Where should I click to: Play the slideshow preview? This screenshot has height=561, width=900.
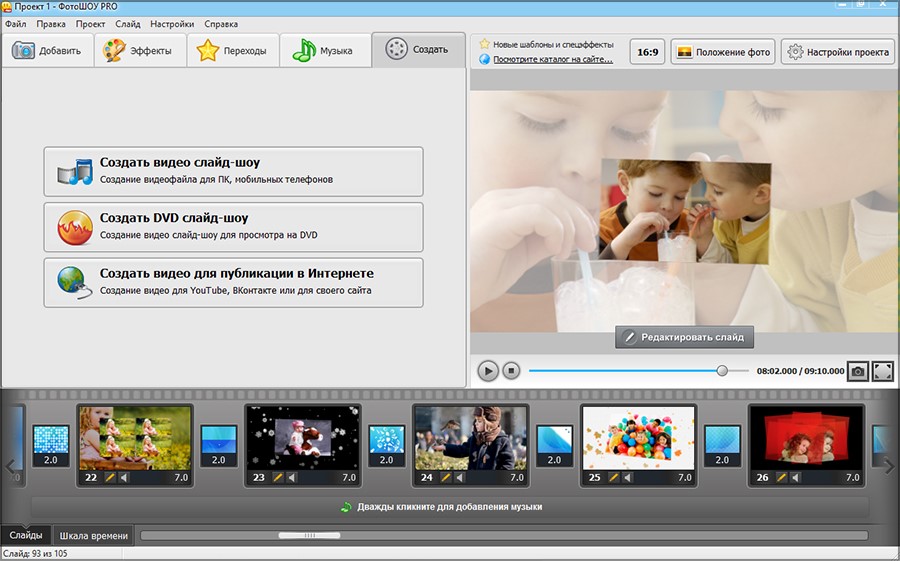click(x=488, y=371)
